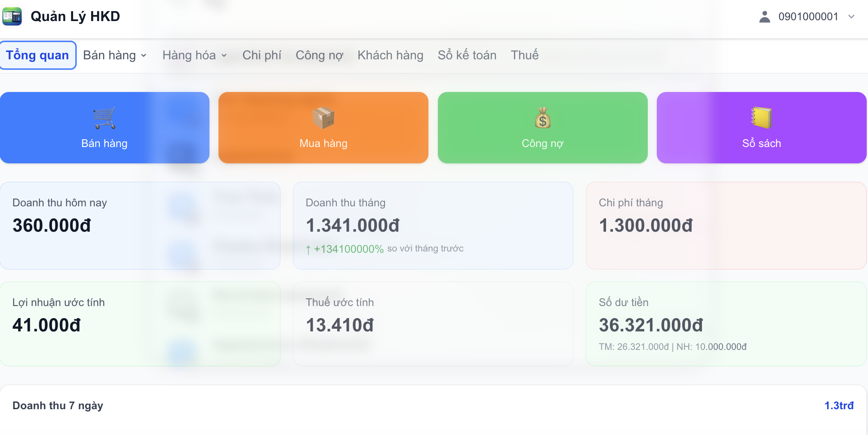The width and height of the screenshot is (868, 435).
Task: Click the TM: 26.321.000đ | NH: 10.000.000đ line
Action: (673, 347)
